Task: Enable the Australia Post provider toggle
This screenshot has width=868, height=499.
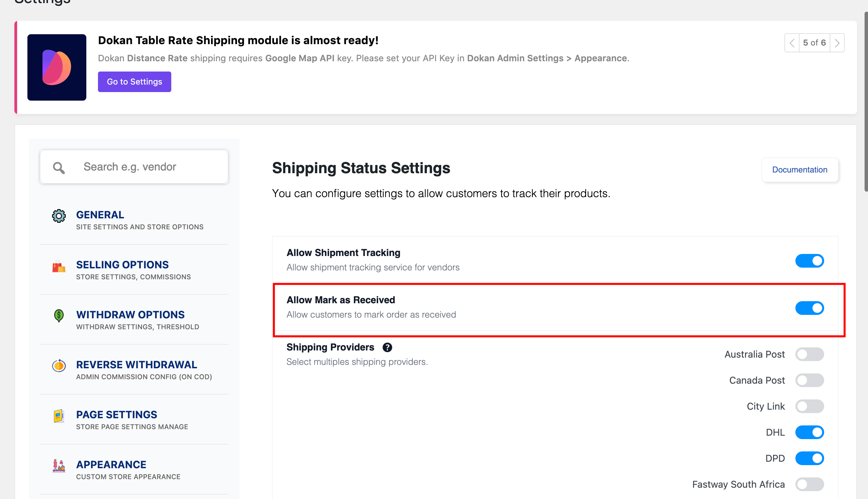Action: click(x=809, y=354)
